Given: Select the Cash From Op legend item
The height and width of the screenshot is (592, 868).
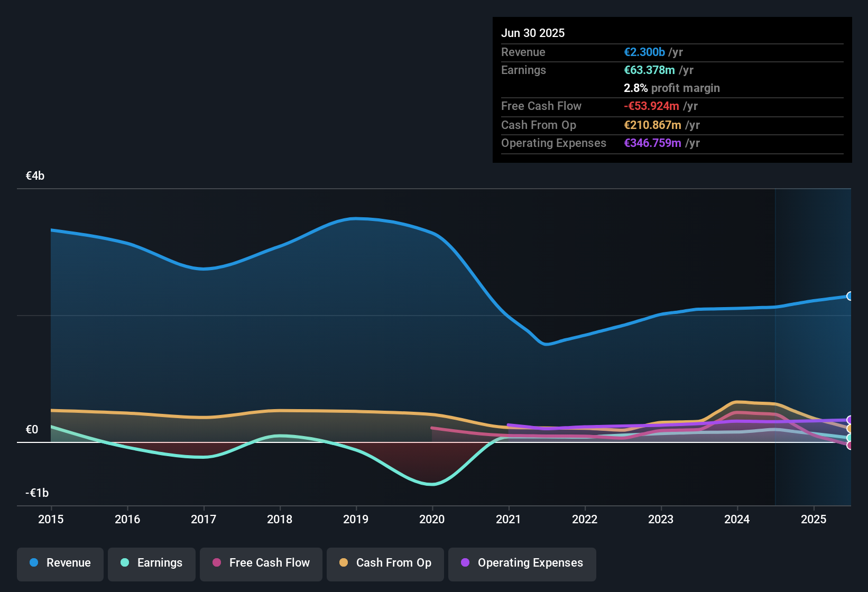Looking at the screenshot, I should click(x=385, y=564).
